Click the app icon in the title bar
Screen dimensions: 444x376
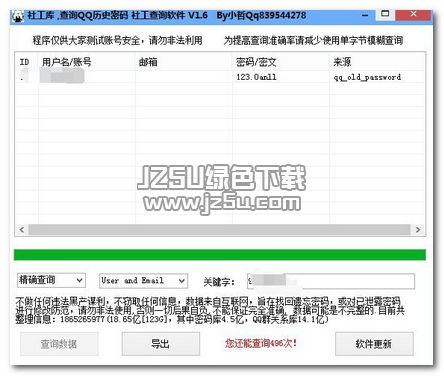click(18, 16)
